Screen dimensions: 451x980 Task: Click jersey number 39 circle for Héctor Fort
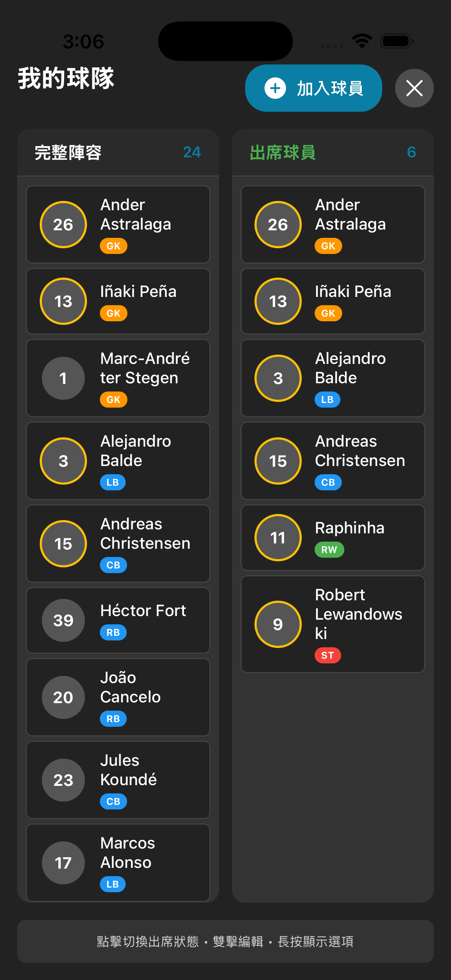pos(63,620)
